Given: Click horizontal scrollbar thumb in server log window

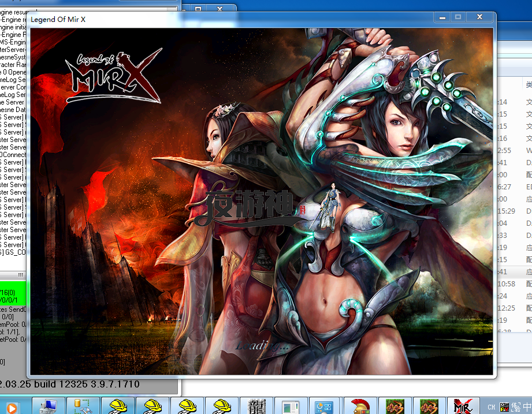Looking at the screenshot, I should tap(21, 275).
